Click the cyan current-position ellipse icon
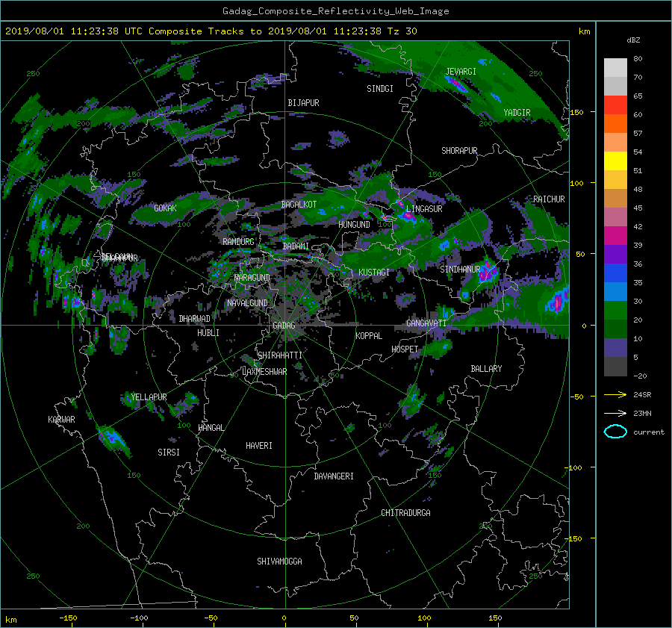This screenshot has height=628, width=672. point(615,432)
